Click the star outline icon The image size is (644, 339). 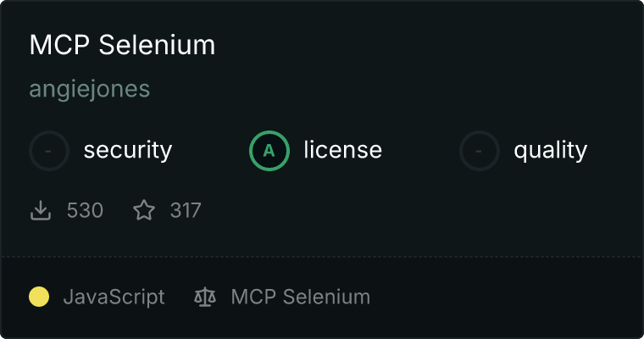click(144, 210)
